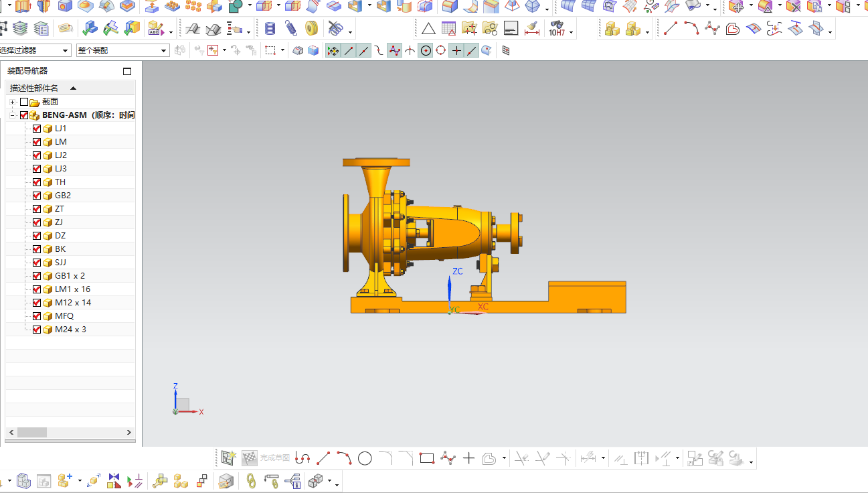Click the pattern feature icon with orange cubes

[x=193, y=7]
